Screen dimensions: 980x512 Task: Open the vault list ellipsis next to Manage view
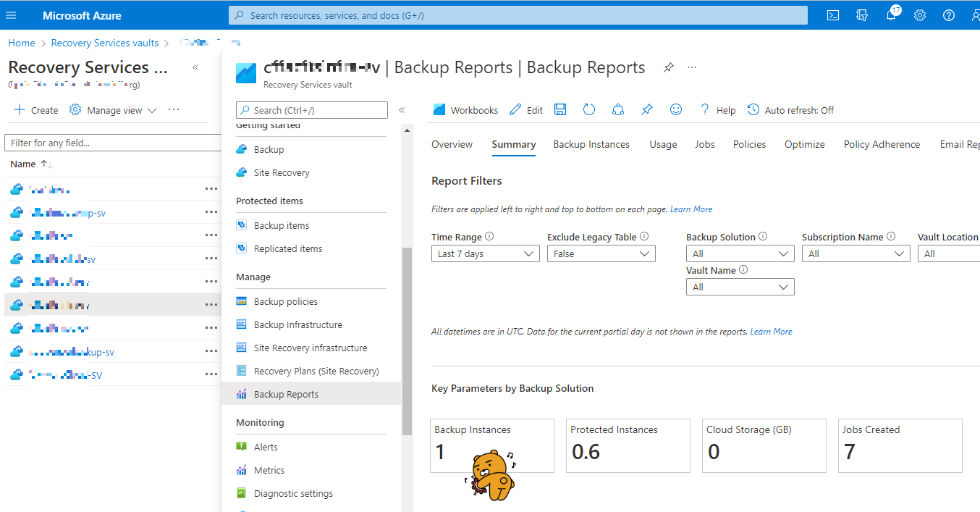174,110
